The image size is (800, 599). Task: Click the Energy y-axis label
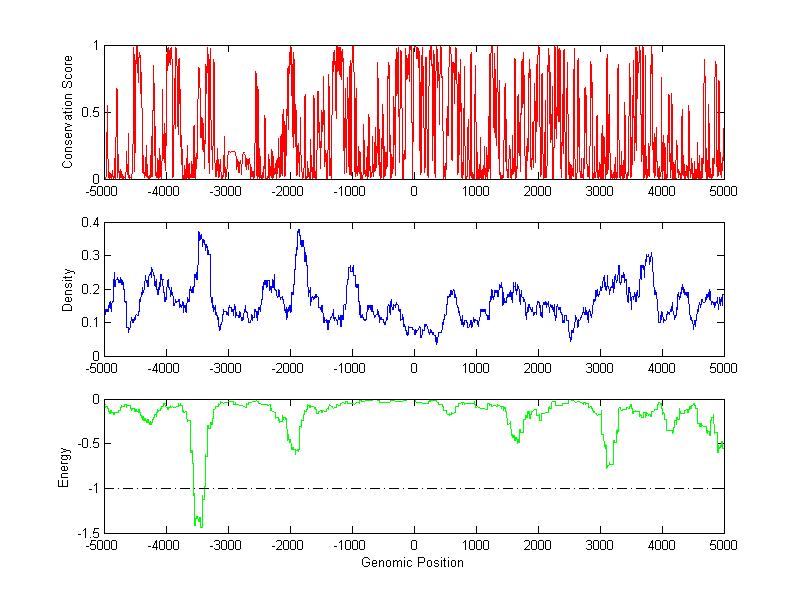point(65,466)
